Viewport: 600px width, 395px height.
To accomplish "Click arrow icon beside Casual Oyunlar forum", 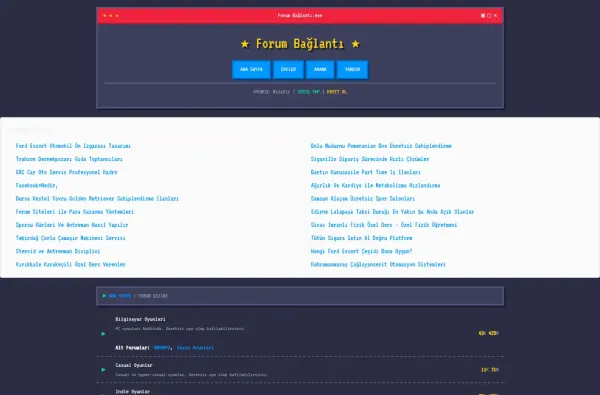I will coord(103,370).
